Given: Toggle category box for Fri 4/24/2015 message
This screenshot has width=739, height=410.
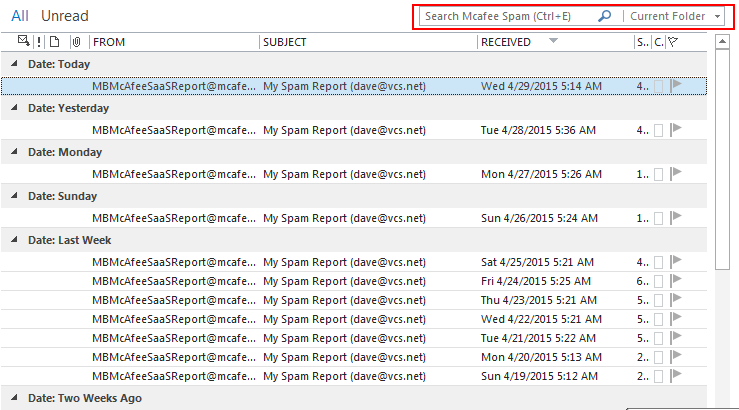Looking at the screenshot, I should point(659,281).
